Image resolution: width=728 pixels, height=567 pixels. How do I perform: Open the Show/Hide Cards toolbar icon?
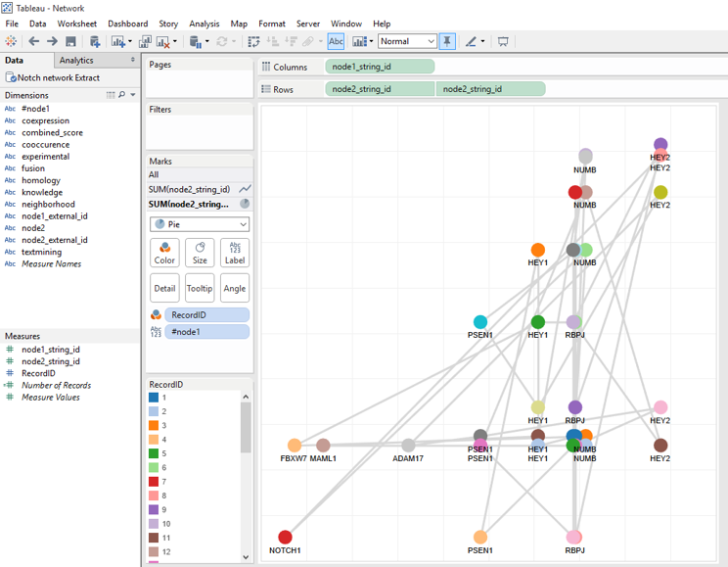point(359,42)
